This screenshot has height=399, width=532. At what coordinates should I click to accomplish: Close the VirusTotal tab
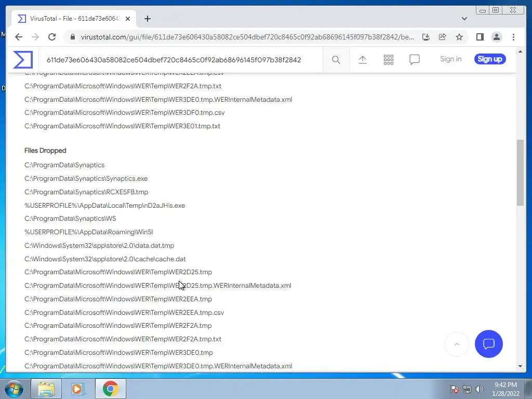point(128,19)
